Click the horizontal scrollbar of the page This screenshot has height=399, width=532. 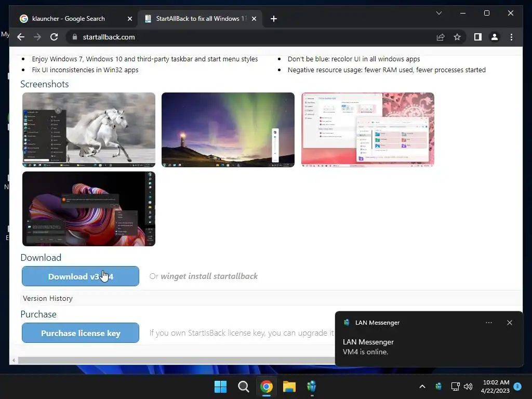177,360
